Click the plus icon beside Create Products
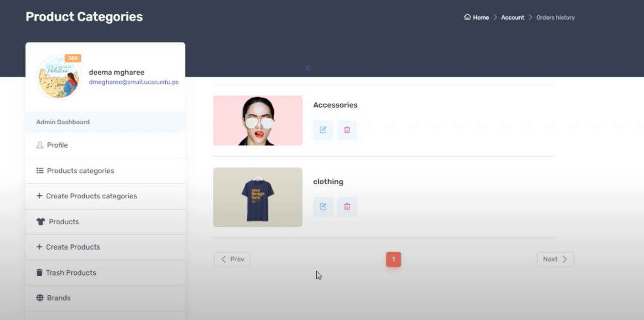The height and width of the screenshot is (320, 644). click(39, 247)
